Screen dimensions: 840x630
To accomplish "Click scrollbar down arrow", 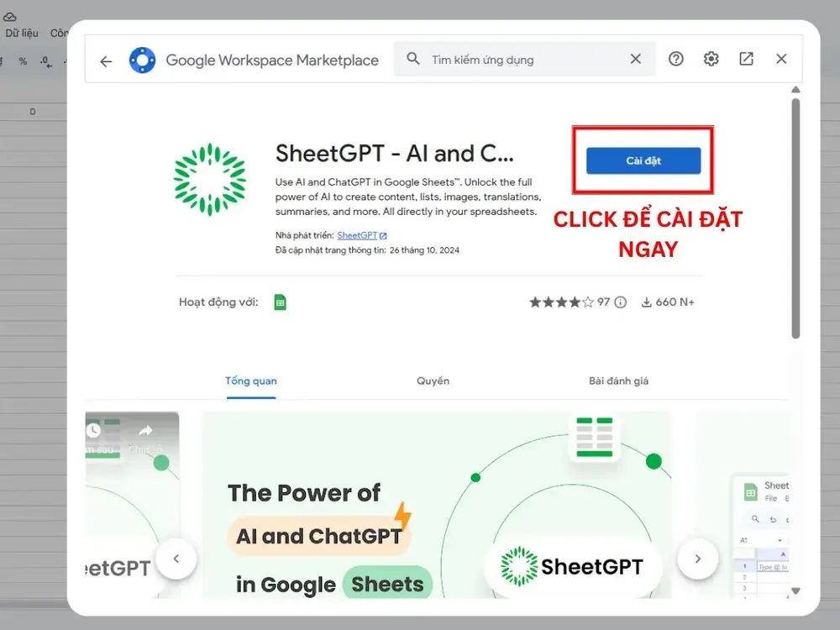I will (x=795, y=591).
